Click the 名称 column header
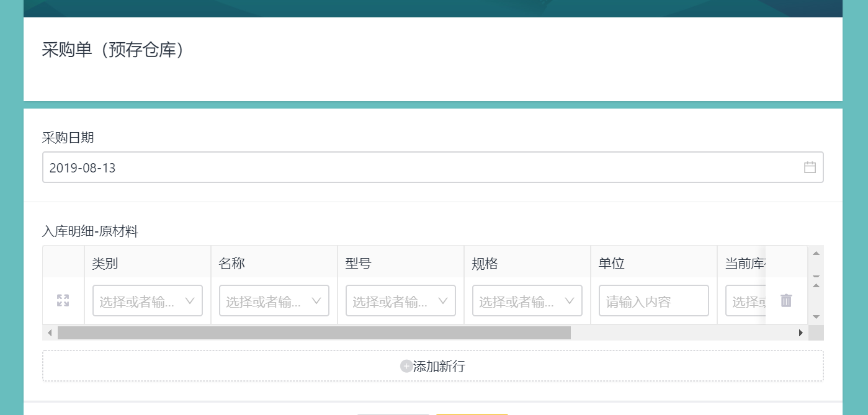 (232, 263)
